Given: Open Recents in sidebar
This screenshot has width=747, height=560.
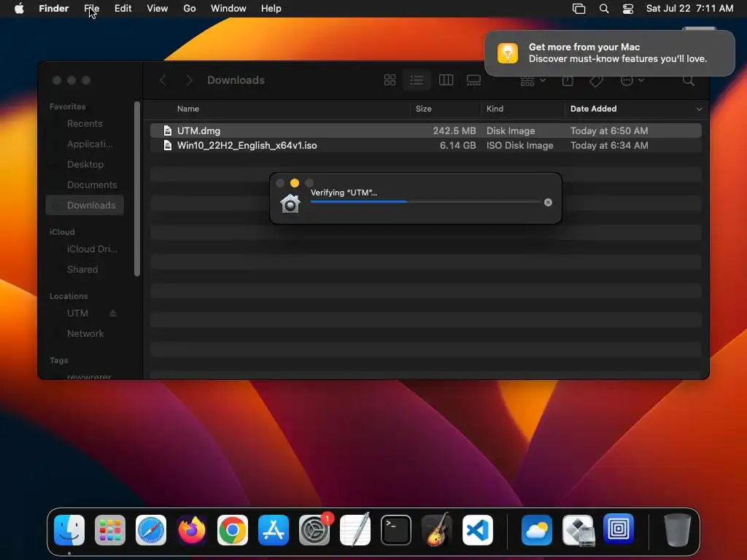Looking at the screenshot, I should [x=85, y=124].
